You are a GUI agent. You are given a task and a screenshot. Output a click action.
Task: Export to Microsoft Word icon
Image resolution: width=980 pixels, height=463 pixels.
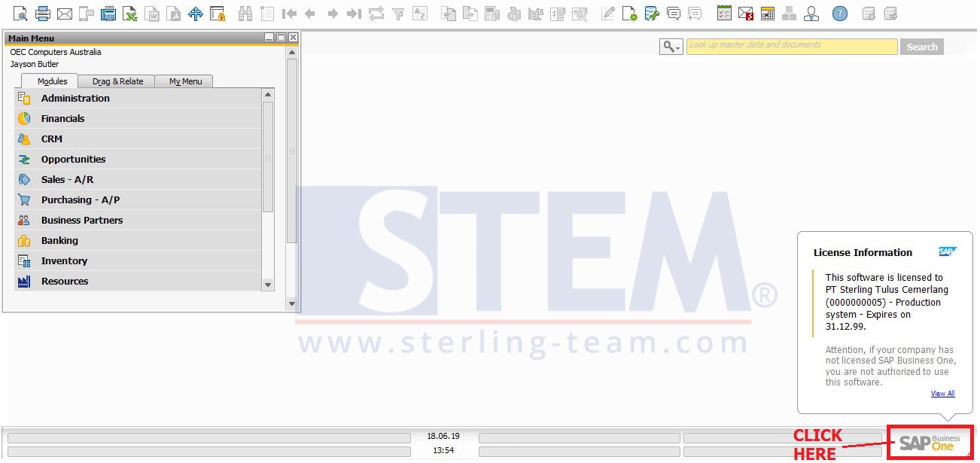[x=152, y=14]
